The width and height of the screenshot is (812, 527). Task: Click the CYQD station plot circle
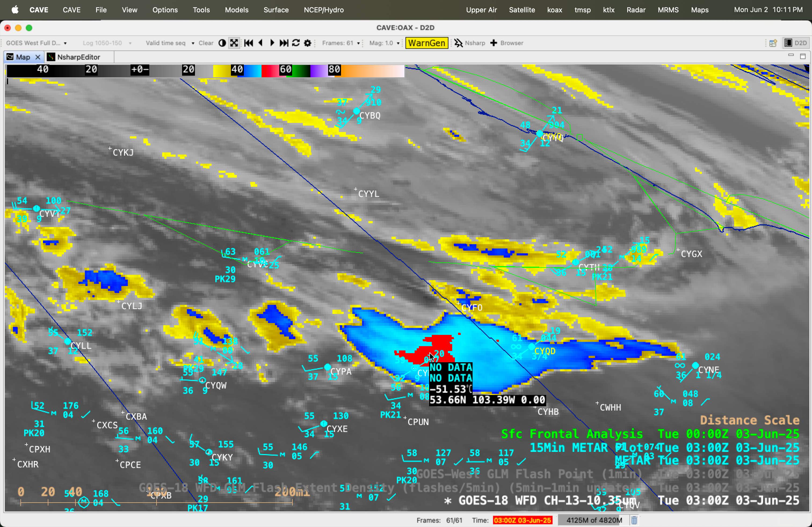(x=531, y=347)
